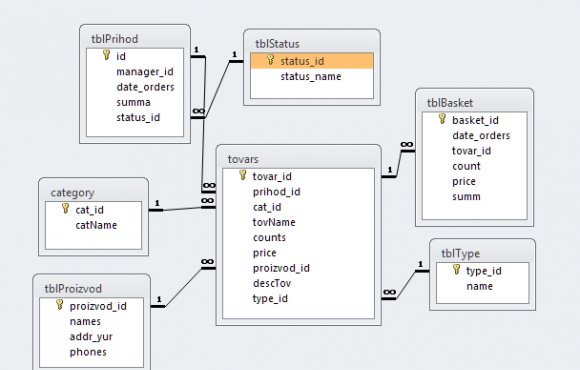This screenshot has width=580, height=370.
Task: Click the key icon beside proizvod_id
Action: [60, 305]
